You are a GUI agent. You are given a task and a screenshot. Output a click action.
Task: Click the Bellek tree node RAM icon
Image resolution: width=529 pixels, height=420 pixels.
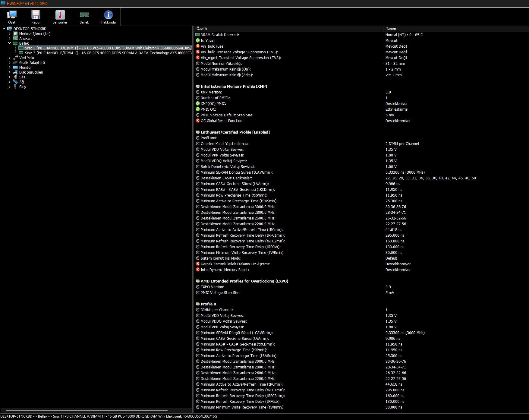15,43
